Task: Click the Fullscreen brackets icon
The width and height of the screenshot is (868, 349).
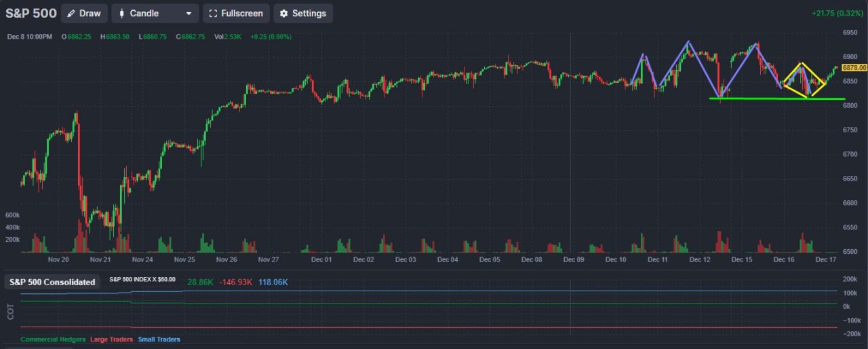Action: pos(213,14)
